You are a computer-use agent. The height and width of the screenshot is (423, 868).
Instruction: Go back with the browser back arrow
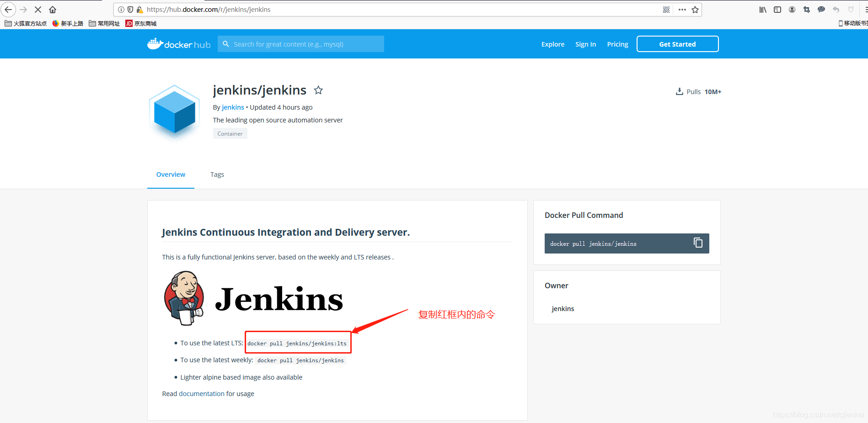8,10
